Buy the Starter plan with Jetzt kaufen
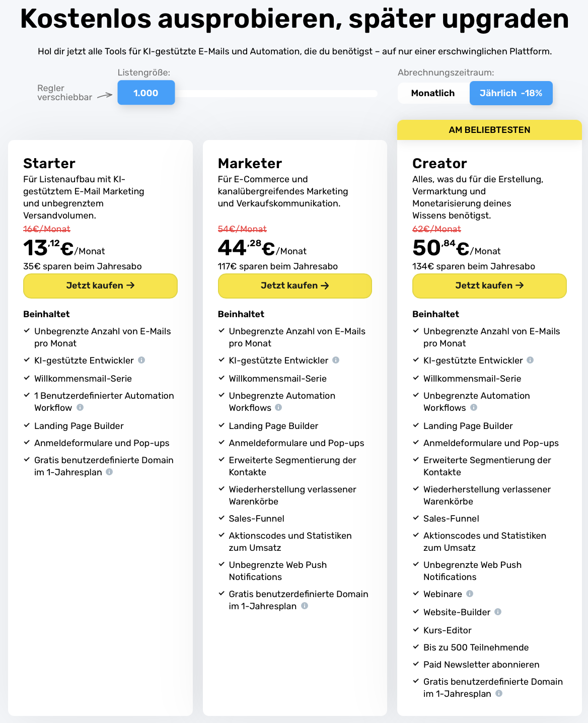Screen dimensions: 588x723 [100, 285]
